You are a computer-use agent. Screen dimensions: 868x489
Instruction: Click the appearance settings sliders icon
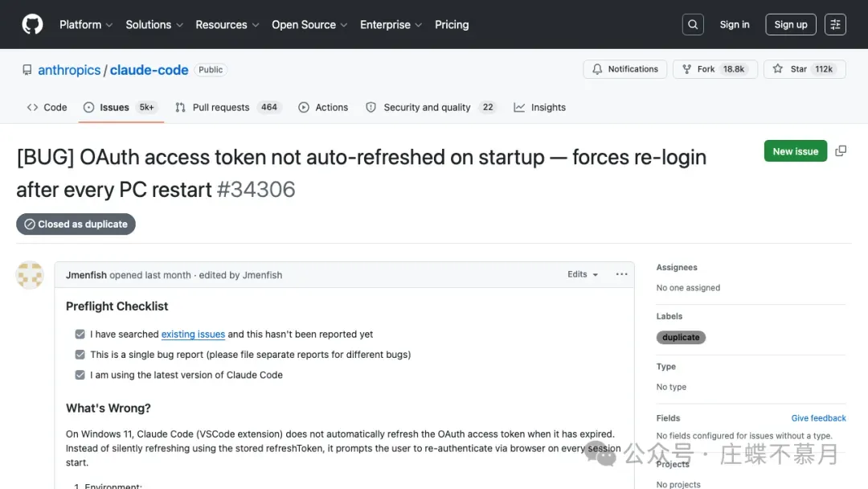pos(836,25)
